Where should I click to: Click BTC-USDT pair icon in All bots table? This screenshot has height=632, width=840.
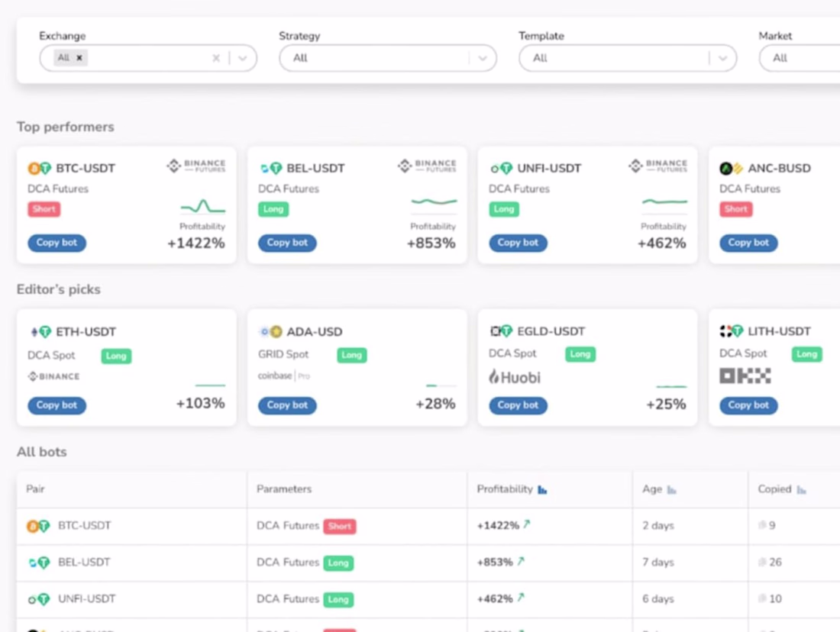(38, 526)
